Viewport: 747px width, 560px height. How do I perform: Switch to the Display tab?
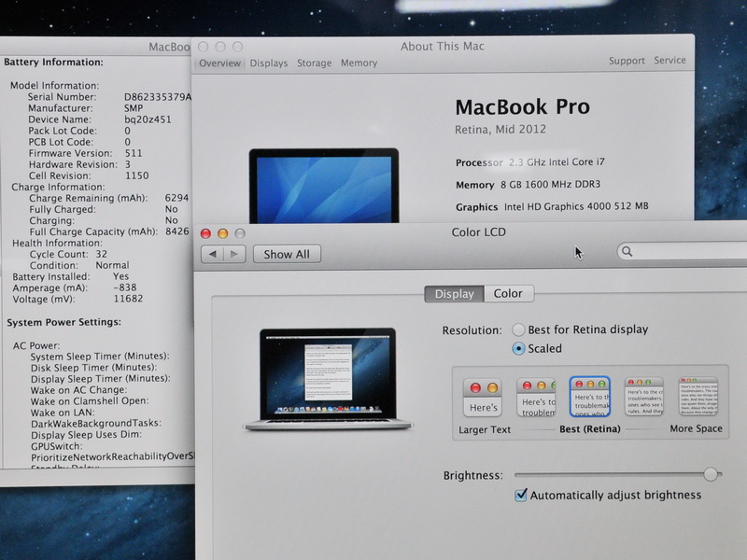pos(454,294)
